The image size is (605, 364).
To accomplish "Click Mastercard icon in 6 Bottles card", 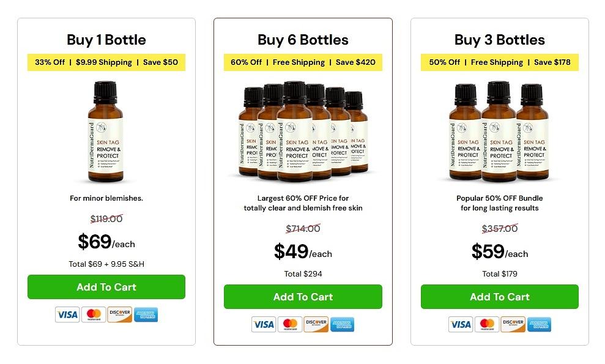I will click(x=290, y=324).
